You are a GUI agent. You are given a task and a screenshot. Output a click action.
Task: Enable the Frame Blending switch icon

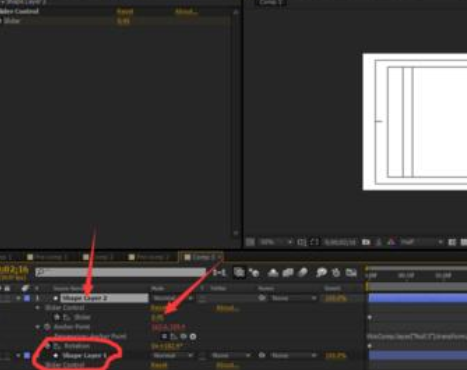click(288, 273)
